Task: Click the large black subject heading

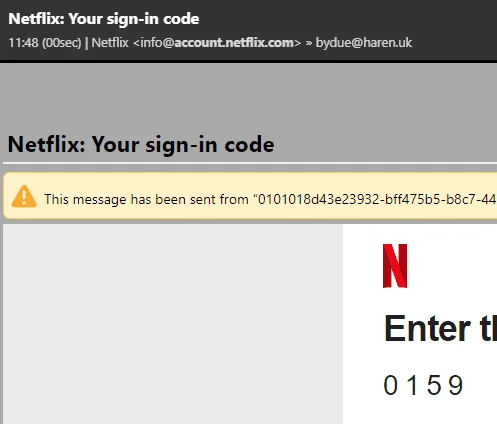Action: 141,145
